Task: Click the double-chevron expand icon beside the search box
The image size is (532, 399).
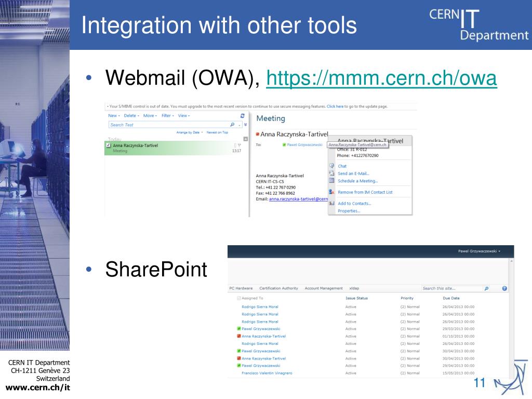Action: pos(245,125)
